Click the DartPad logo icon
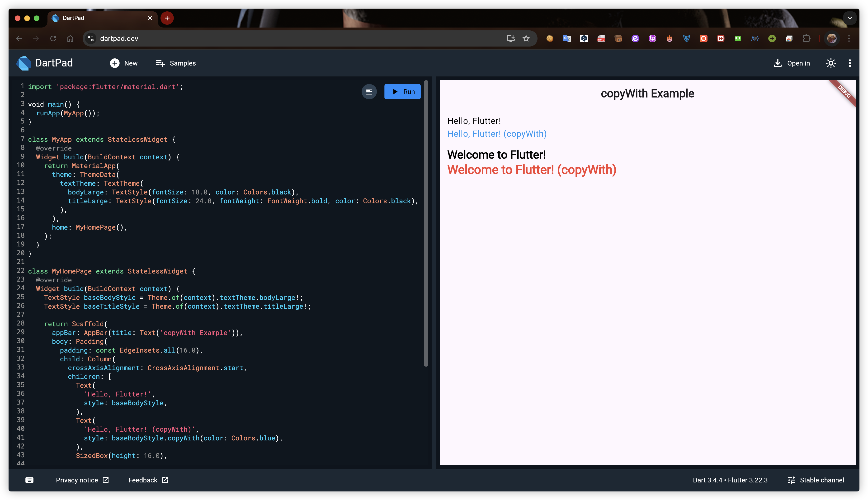 [x=24, y=63]
